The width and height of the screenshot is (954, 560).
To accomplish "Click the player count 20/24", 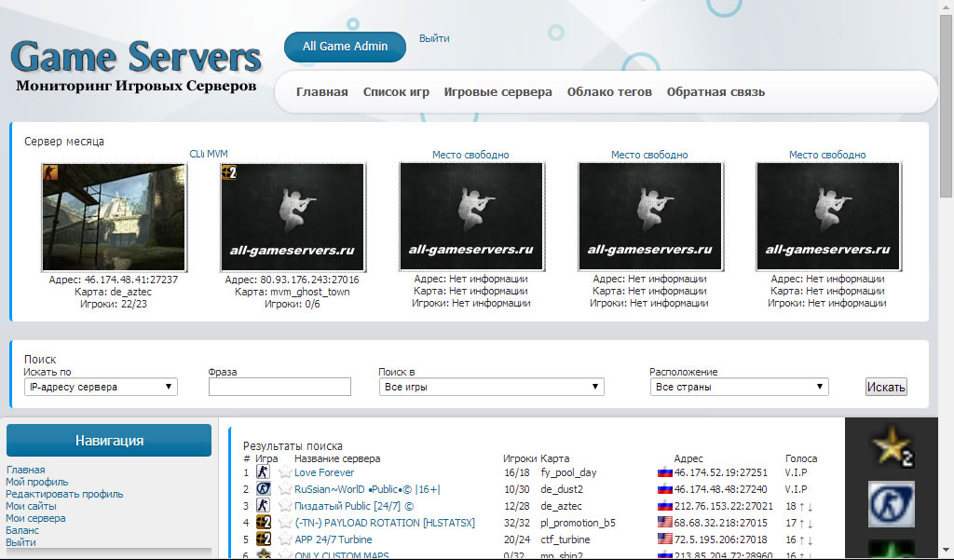I will (x=516, y=540).
